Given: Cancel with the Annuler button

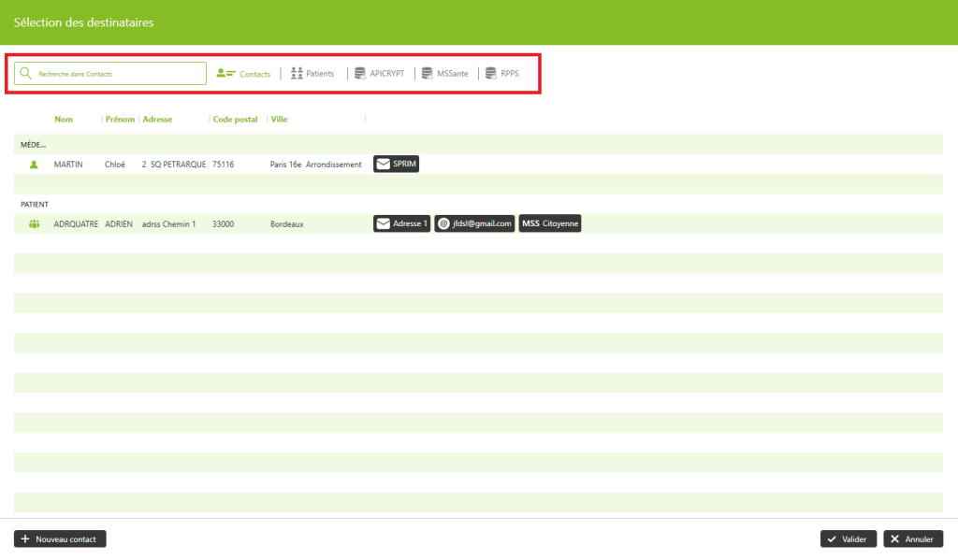Looking at the screenshot, I should click(913, 539).
